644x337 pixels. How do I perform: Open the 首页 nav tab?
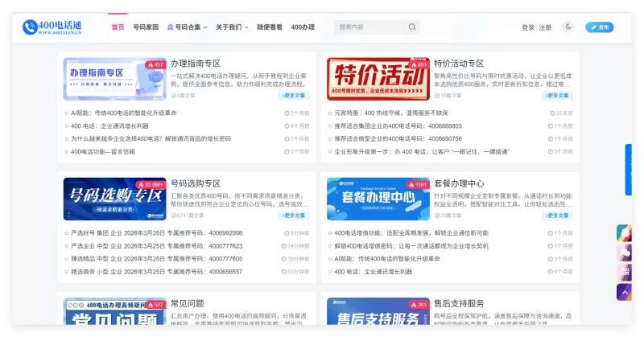click(118, 27)
